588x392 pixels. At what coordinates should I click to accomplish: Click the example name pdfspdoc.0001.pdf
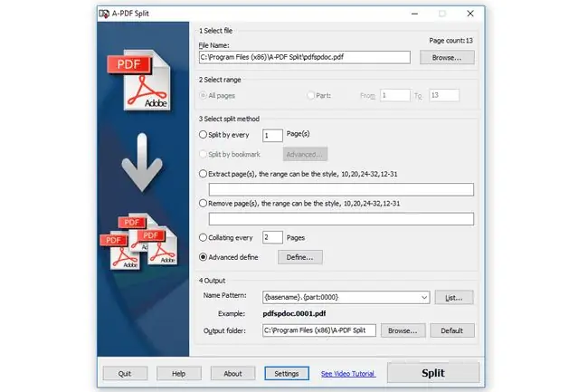(x=294, y=313)
